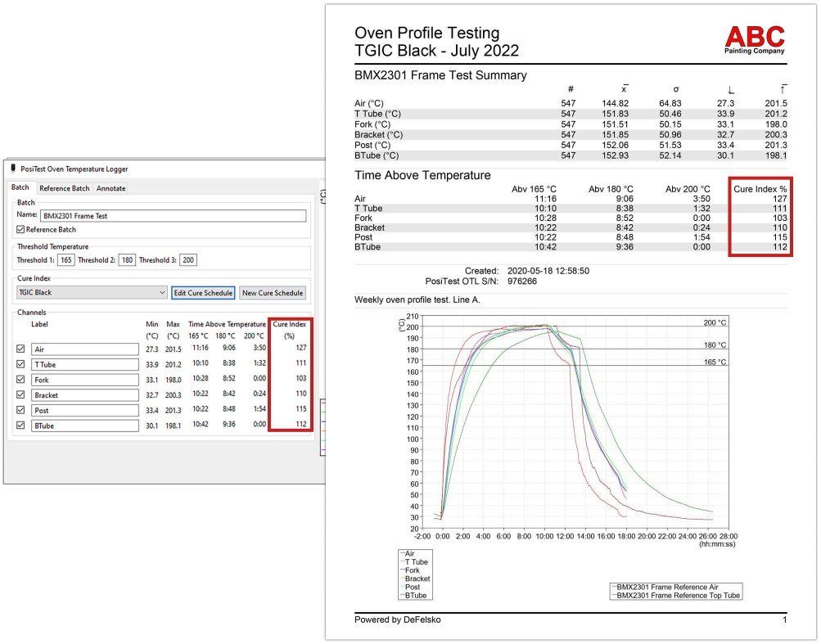
Task: Click the New Cure Schedule button
Action: pos(273,292)
